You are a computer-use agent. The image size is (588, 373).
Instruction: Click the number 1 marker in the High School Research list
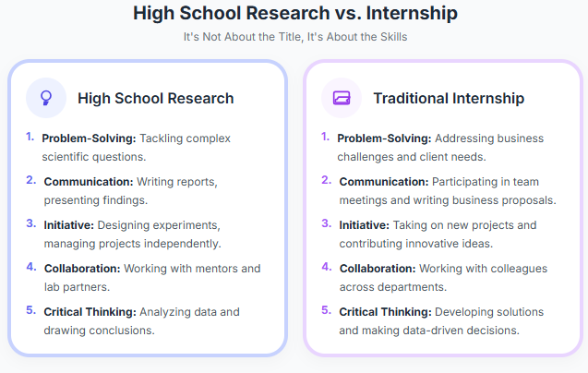coord(30,138)
